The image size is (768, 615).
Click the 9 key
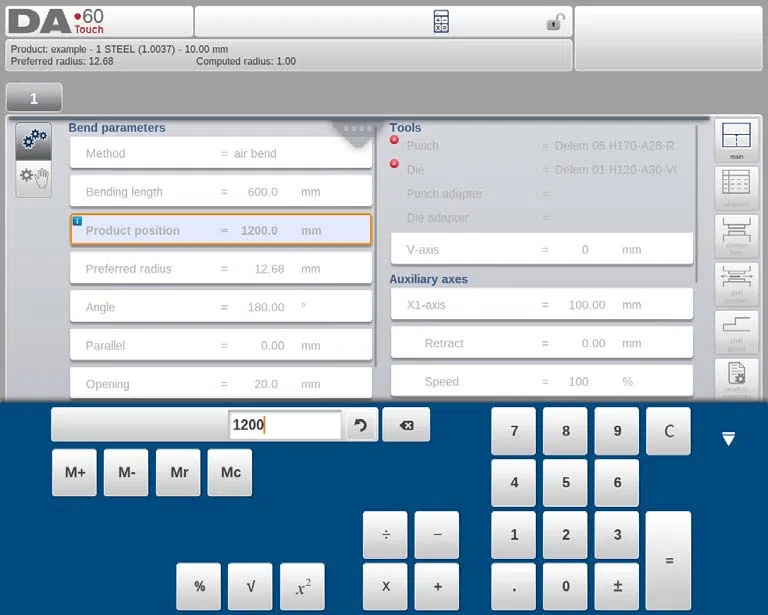(x=617, y=431)
